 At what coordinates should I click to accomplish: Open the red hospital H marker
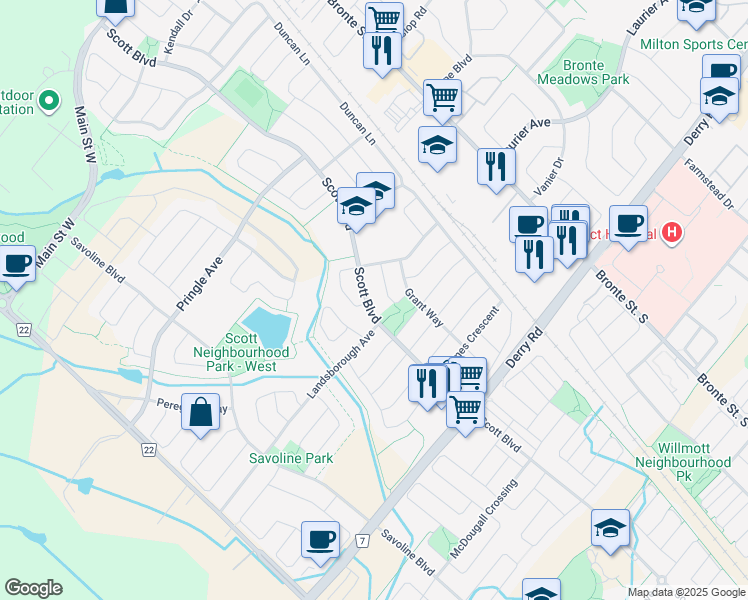coord(672,233)
